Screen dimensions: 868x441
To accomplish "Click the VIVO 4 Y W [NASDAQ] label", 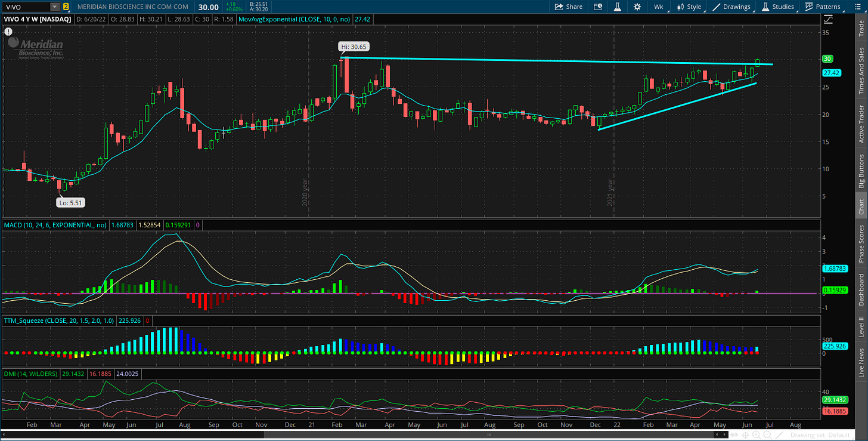I will pos(38,19).
